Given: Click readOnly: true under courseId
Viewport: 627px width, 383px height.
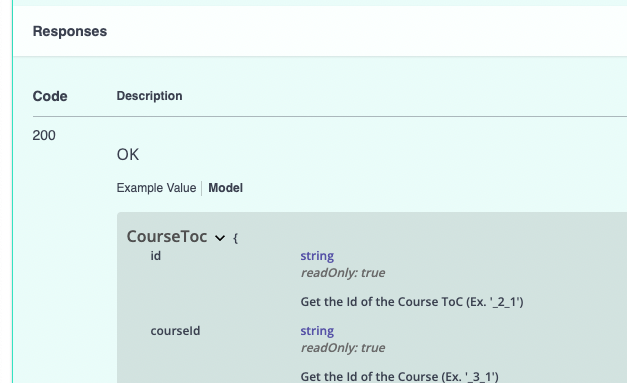Looking at the screenshot, I should [x=343, y=348].
